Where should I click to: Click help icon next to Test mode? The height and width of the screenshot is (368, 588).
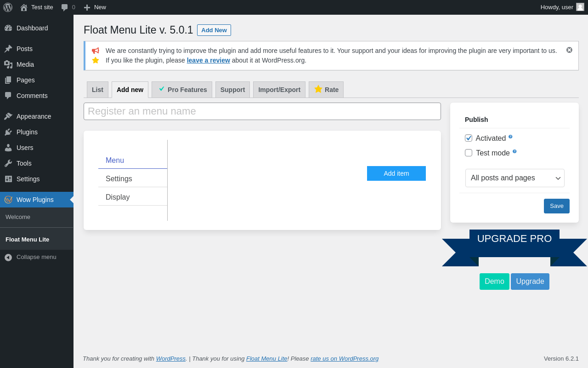514,151
